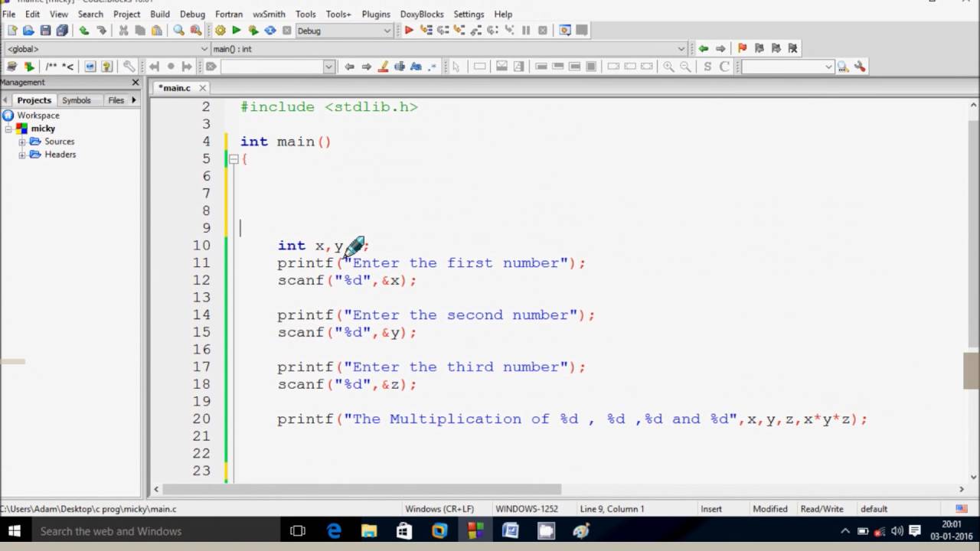Open File Explorer from the taskbar
The image size is (980, 551).
tap(369, 531)
